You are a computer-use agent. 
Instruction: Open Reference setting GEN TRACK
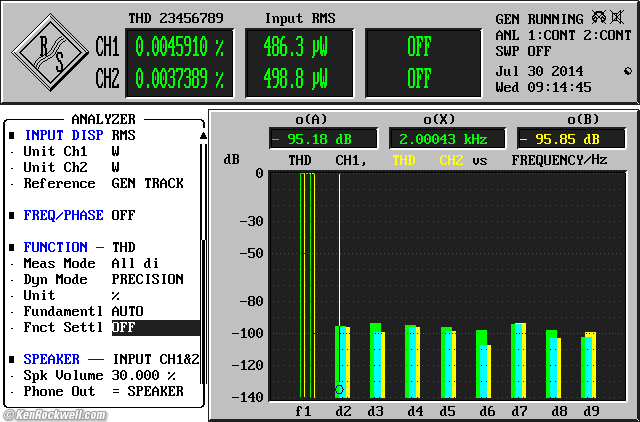point(148,183)
